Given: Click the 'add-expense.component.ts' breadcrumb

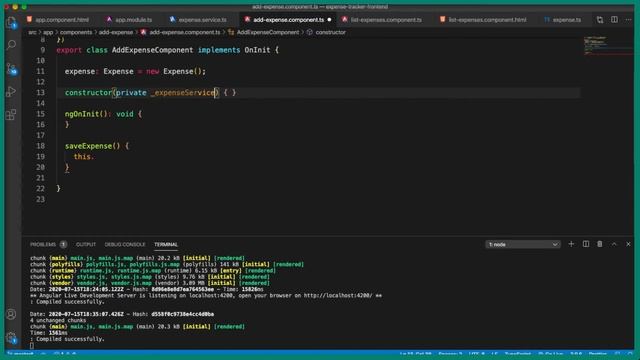Looking at the screenshot, I should (184, 32).
